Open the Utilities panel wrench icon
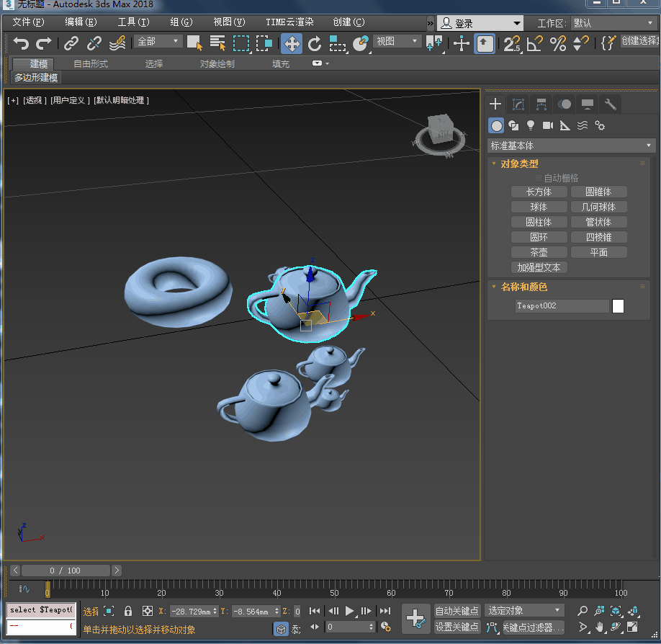This screenshot has width=661, height=644. tap(611, 104)
